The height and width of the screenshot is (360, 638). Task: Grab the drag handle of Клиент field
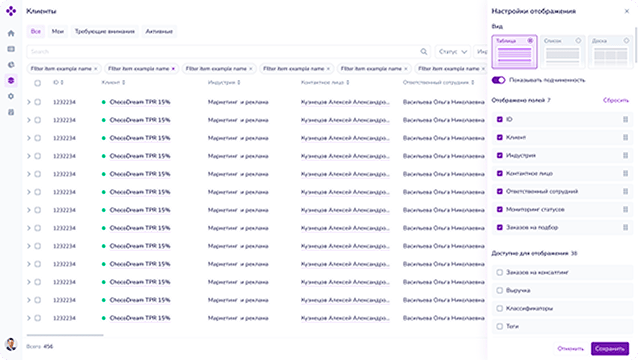pyautogui.click(x=625, y=137)
